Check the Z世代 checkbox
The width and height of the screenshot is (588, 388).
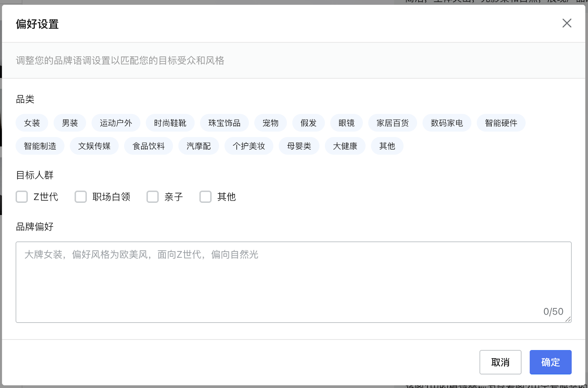tap(22, 197)
